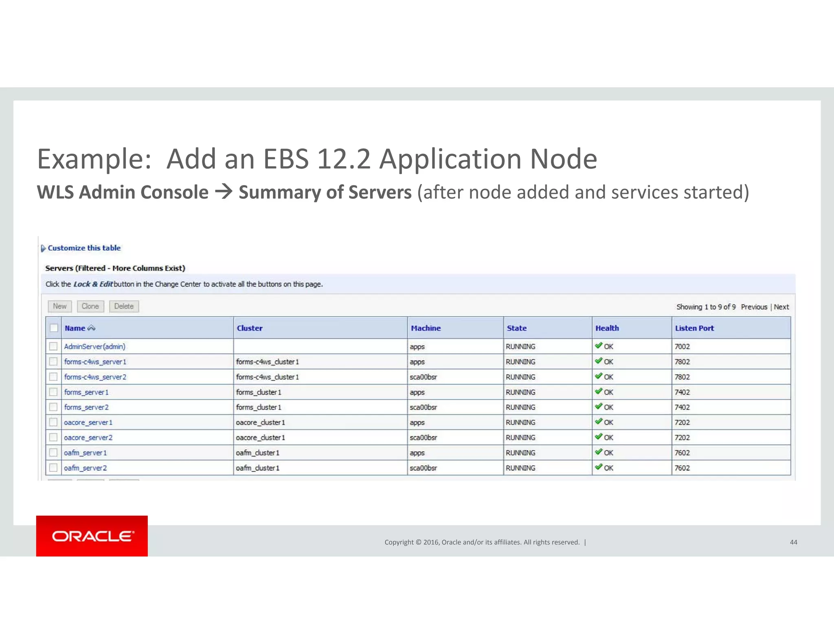Open the oafm_server2 server link
The image size is (834, 644).
click(85, 468)
